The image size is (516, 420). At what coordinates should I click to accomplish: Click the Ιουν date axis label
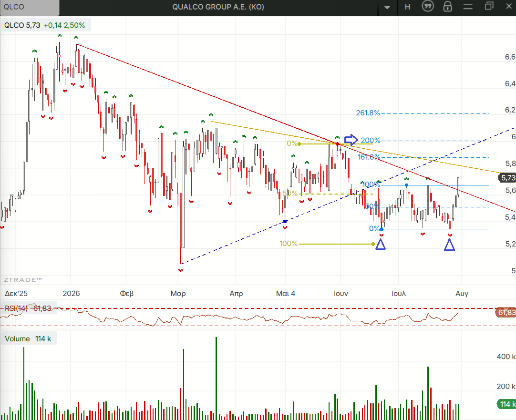pos(341,293)
